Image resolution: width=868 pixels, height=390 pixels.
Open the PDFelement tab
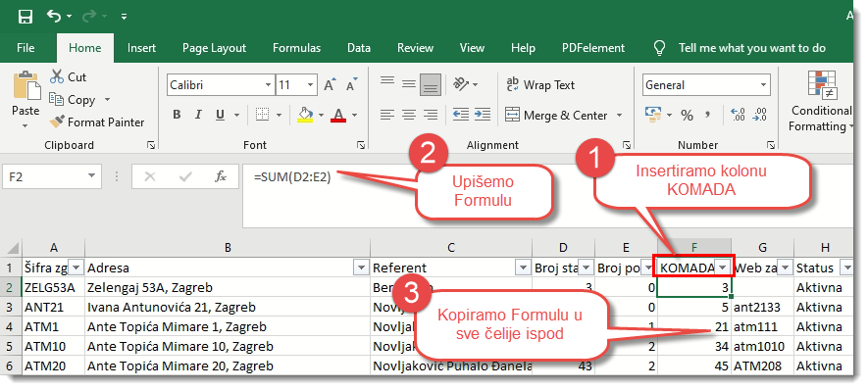pyautogui.click(x=592, y=48)
